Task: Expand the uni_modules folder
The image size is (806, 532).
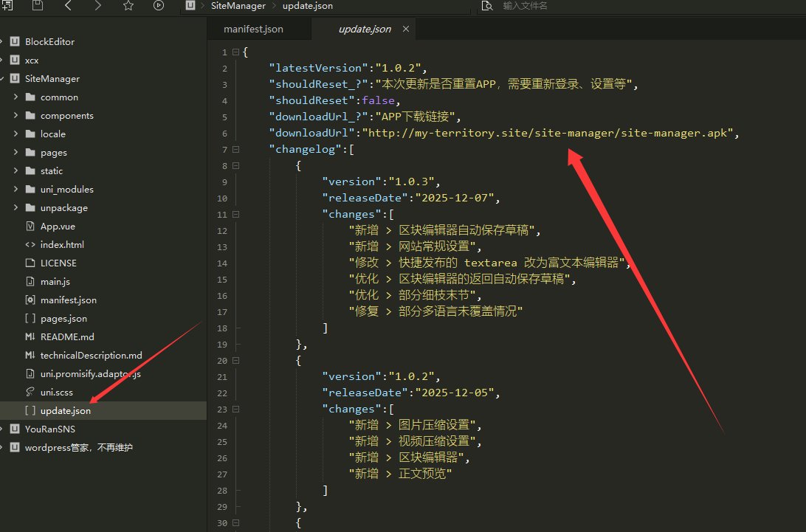Action: [15, 190]
